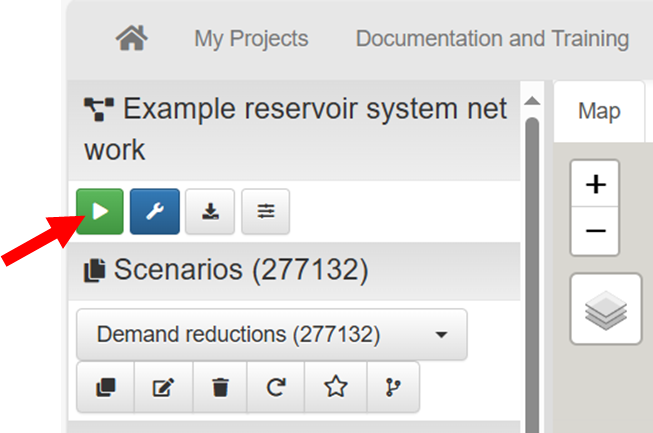Click the sidebar scrollbar up arrow
This screenshot has height=433, width=653.
[x=532, y=101]
